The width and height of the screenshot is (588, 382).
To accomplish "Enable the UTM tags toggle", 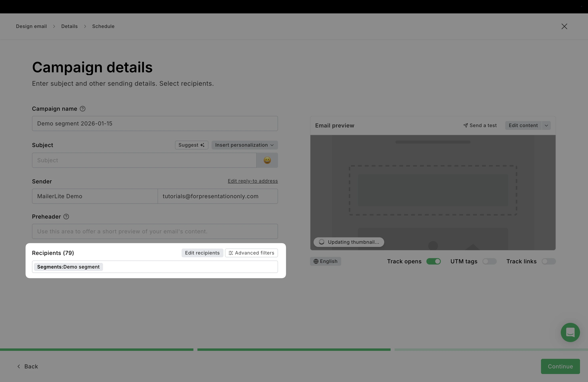I will [x=489, y=261].
